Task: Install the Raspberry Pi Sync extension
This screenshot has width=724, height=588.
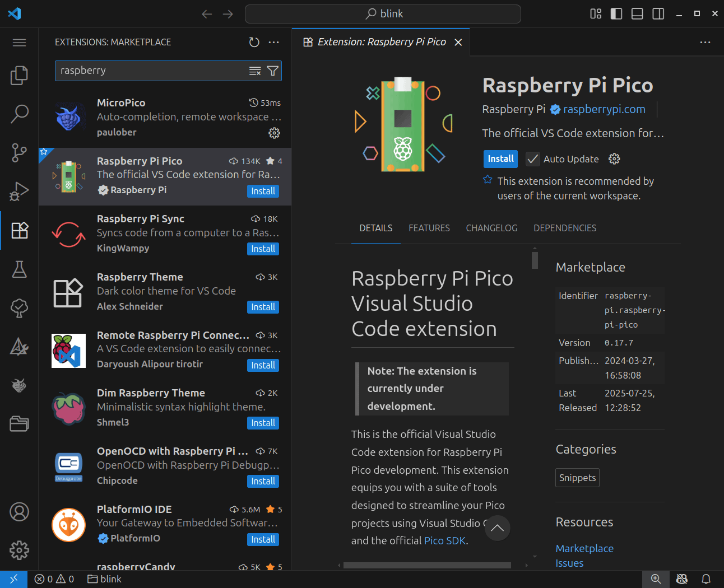Action: [263, 249]
